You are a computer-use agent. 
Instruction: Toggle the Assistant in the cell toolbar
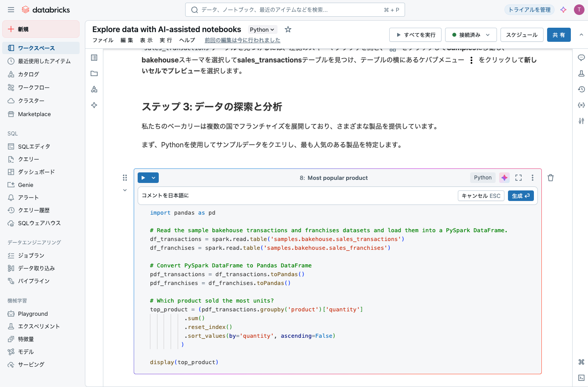[504, 177]
